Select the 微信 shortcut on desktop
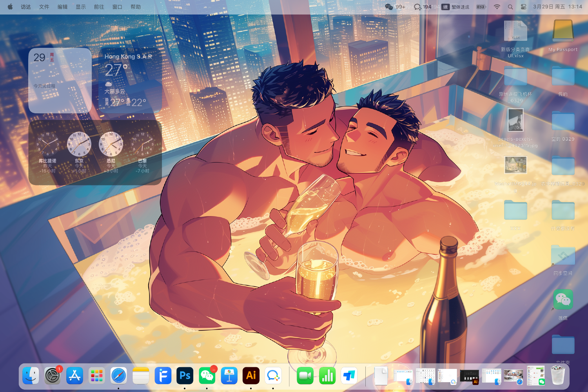 click(563, 305)
